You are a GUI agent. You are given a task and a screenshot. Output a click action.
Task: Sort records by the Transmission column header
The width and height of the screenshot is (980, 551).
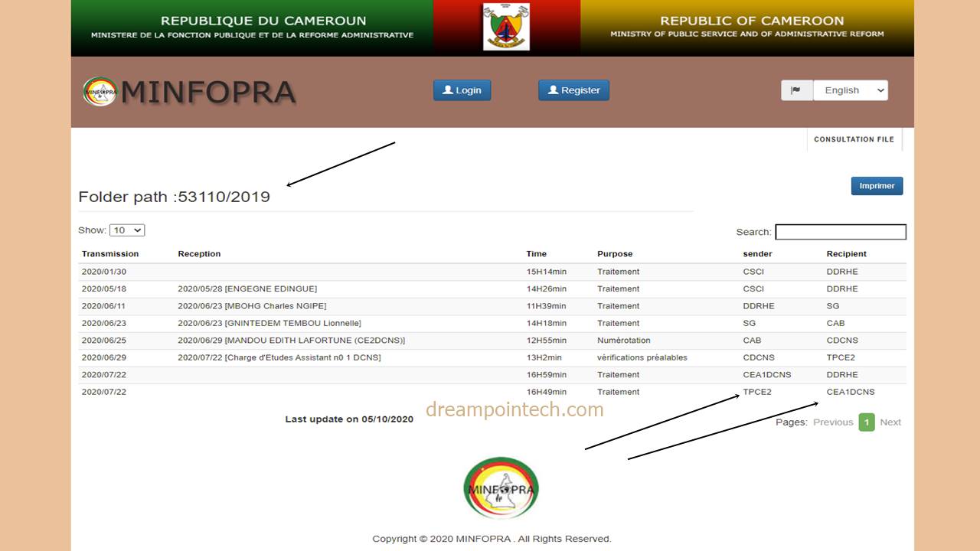point(109,253)
